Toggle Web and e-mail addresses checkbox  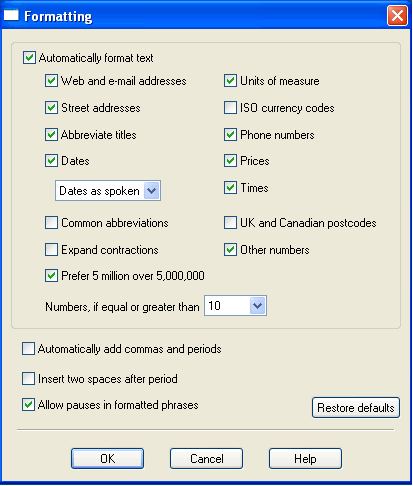(x=51, y=81)
